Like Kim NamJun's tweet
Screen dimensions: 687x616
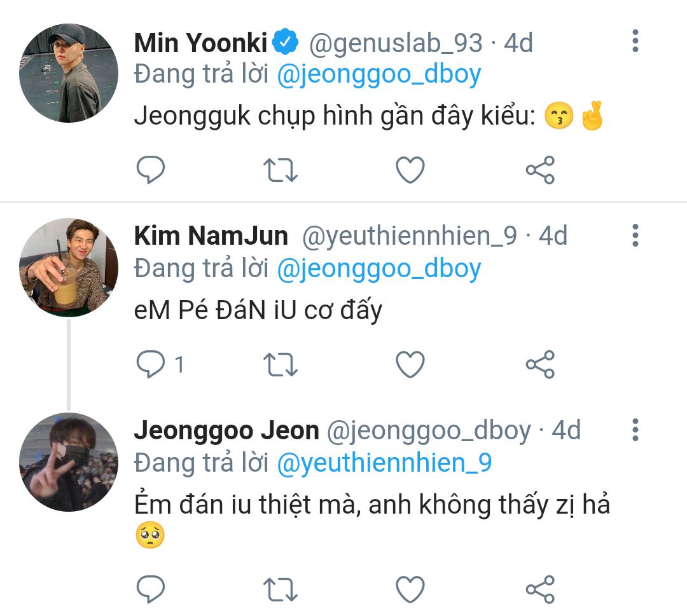[410, 364]
